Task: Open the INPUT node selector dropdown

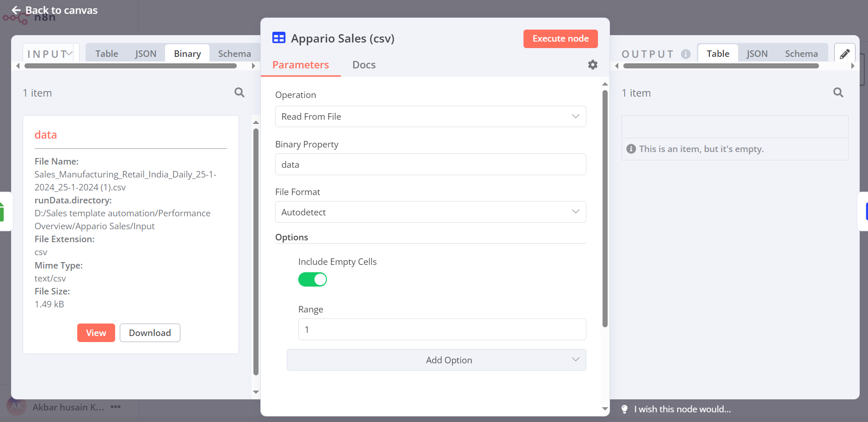Action: (x=51, y=54)
